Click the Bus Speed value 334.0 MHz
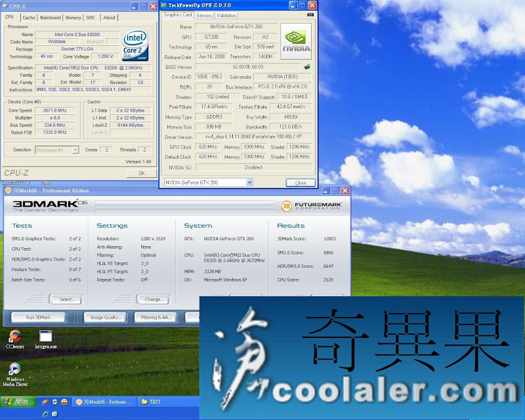Viewport: 525px width, 420px height. click(x=55, y=125)
